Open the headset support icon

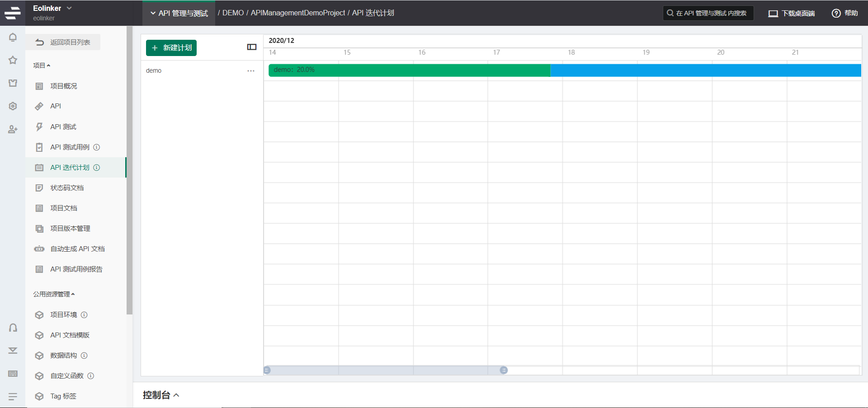pos(13,328)
